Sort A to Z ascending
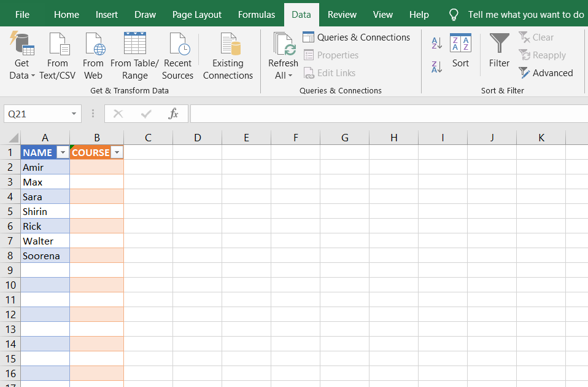 436,43
